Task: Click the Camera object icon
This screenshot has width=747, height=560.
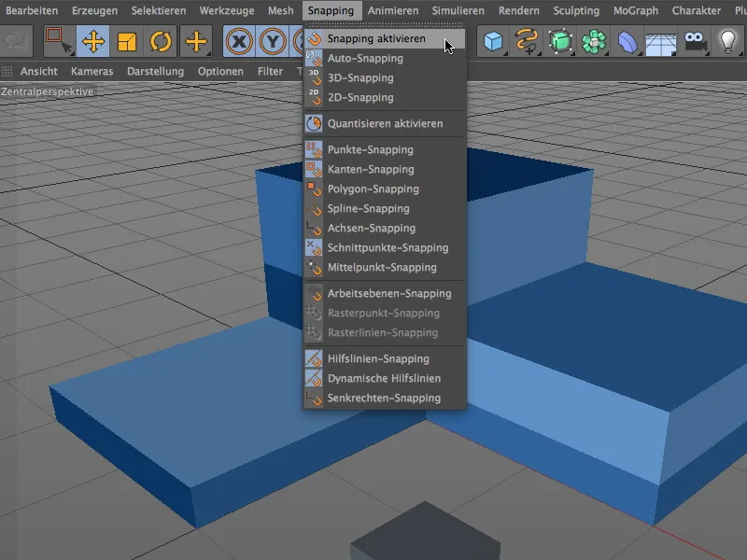Action: (x=695, y=42)
